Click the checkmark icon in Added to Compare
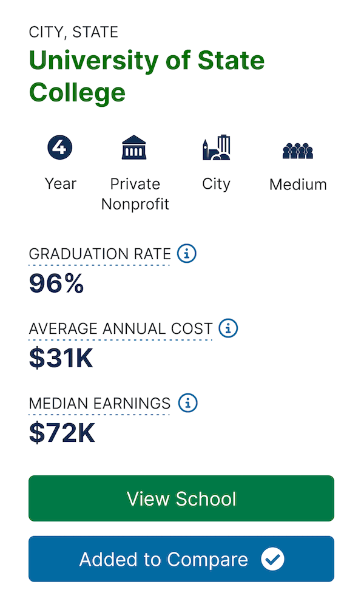Image resolution: width=364 pixels, height=604 pixels. pyautogui.click(x=272, y=559)
